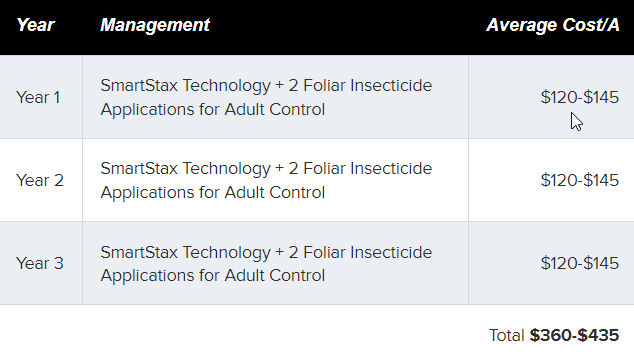Select the Year 2 cell

[x=40, y=180]
